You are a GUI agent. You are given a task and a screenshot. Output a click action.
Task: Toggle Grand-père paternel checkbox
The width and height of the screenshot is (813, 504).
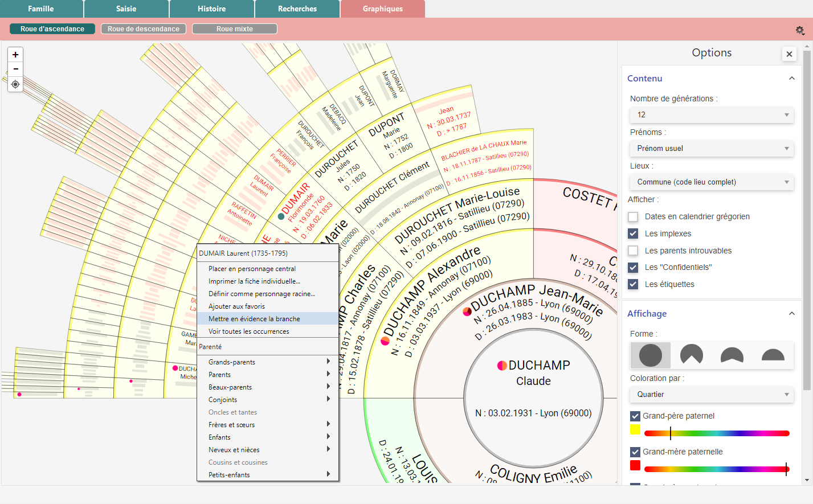click(x=635, y=416)
